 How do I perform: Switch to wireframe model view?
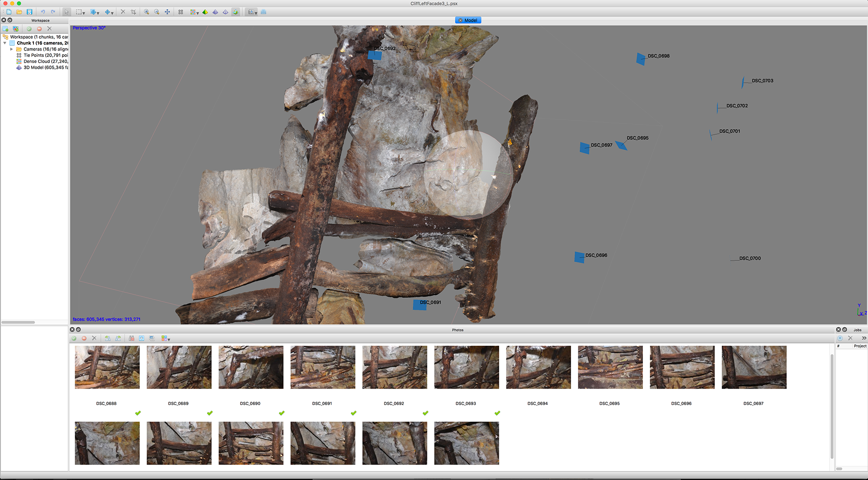[226, 12]
